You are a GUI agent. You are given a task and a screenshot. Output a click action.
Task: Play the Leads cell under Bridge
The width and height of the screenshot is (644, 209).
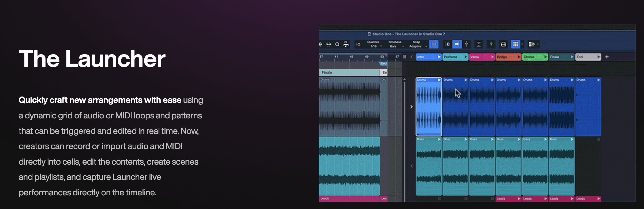519,199
